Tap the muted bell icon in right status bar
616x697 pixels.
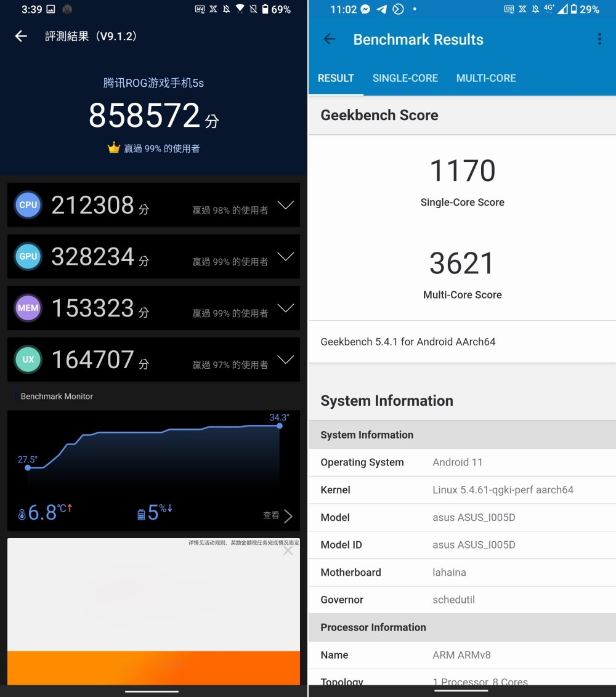[535, 9]
